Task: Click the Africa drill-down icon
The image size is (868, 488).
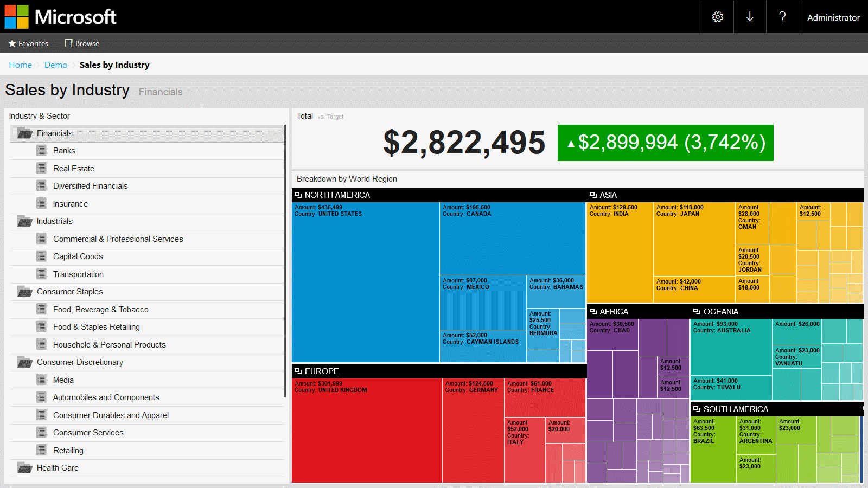Action: point(593,311)
